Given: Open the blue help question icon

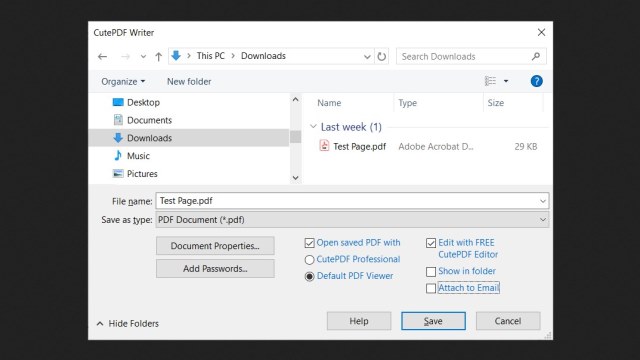Looking at the screenshot, I should click(536, 81).
